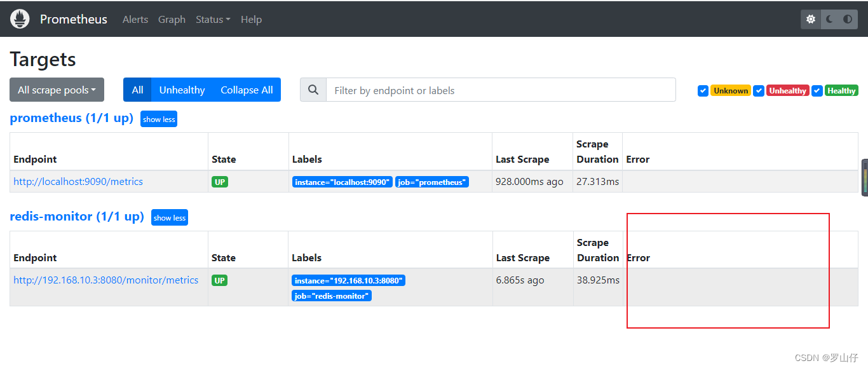Open the localhost:9090/metrics endpoint link
The width and height of the screenshot is (868, 368).
point(78,182)
